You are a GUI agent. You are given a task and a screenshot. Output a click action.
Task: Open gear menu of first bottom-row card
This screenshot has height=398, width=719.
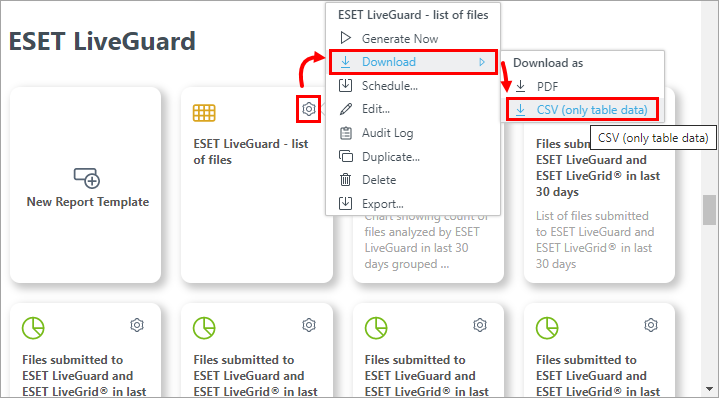pyautogui.click(x=137, y=325)
